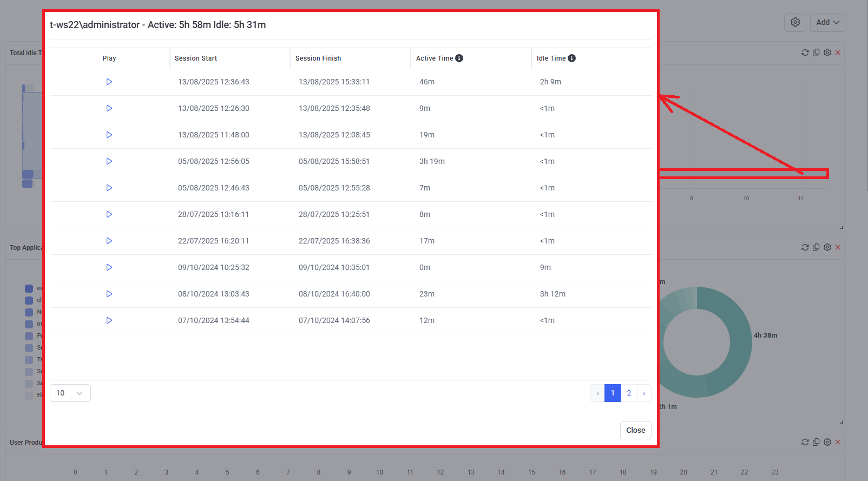
Task: Go to page 2 of sessions
Action: pyautogui.click(x=629, y=393)
